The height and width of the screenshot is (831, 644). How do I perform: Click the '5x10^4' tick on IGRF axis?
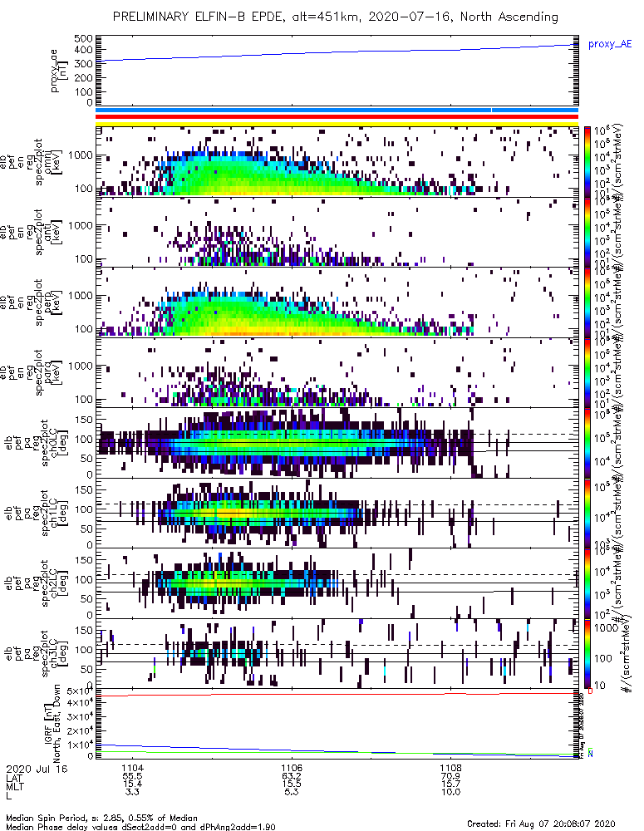80,692
